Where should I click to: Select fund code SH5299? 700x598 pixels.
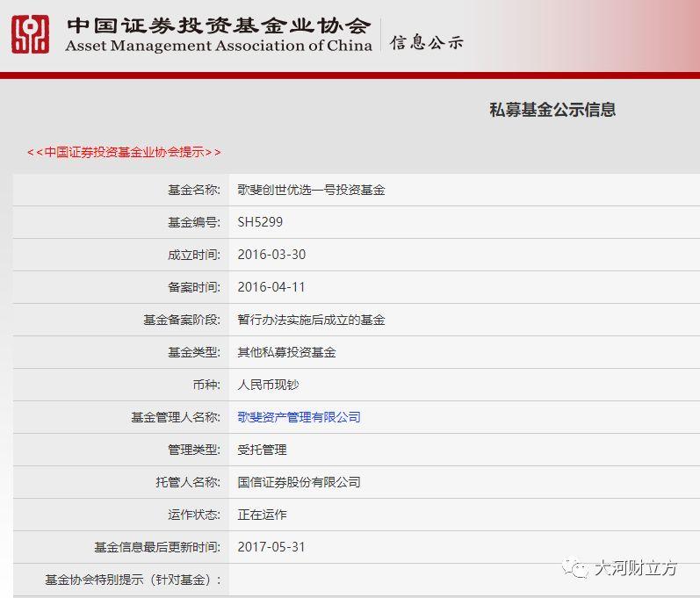point(260,222)
